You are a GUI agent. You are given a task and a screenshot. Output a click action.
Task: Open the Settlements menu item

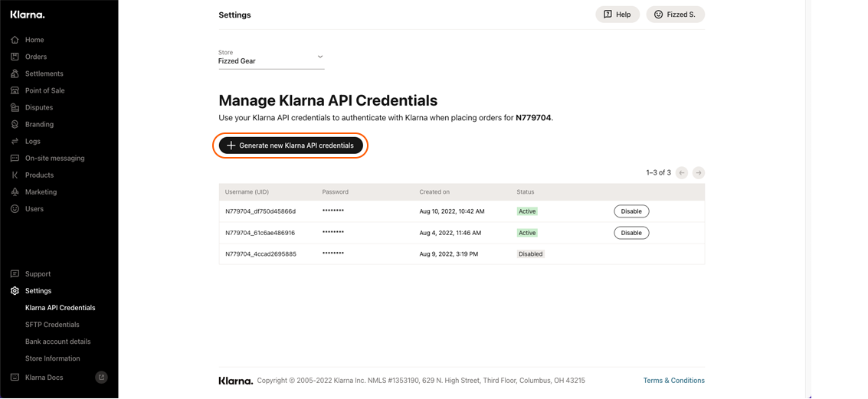pyautogui.click(x=44, y=74)
